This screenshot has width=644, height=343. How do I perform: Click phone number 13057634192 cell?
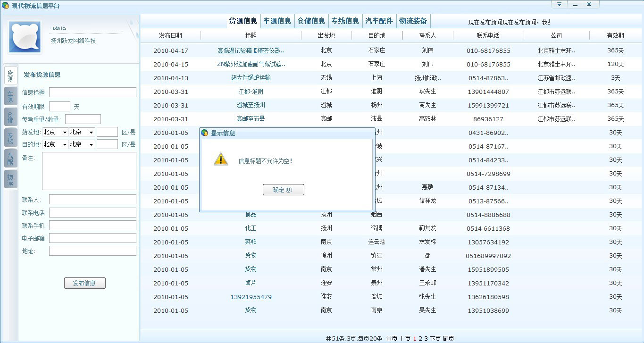tap(488, 242)
